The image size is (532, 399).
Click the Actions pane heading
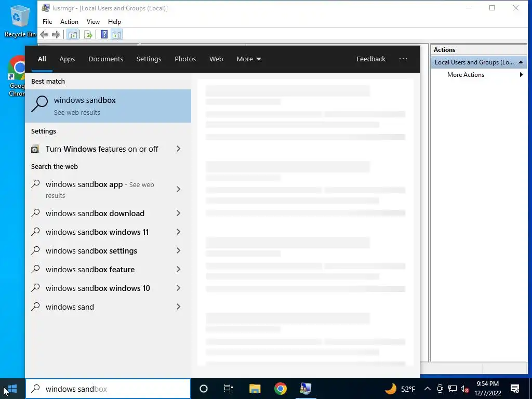click(444, 49)
